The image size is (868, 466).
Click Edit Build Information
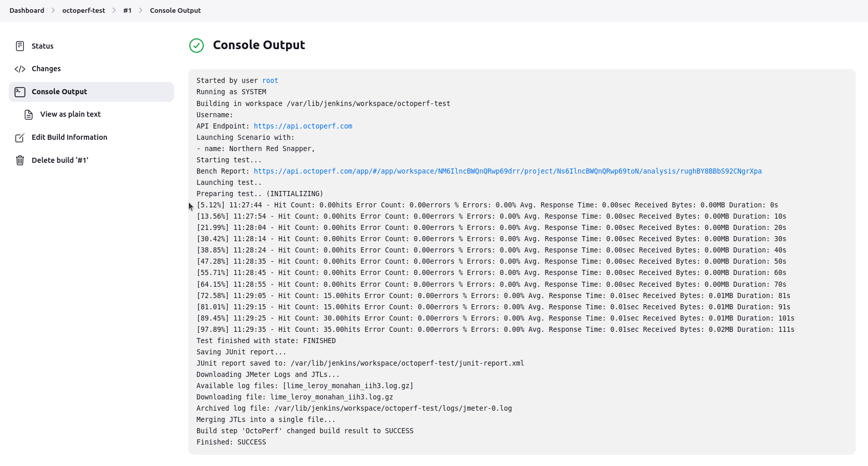pyautogui.click(x=70, y=137)
